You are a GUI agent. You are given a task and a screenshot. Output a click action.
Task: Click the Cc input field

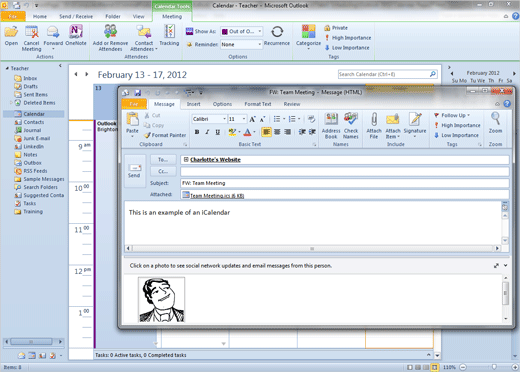coord(345,171)
